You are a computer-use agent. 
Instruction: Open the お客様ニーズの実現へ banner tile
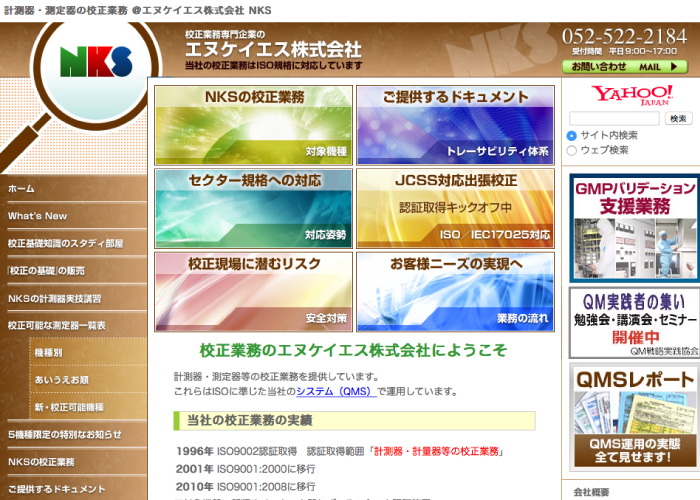coord(455,291)
